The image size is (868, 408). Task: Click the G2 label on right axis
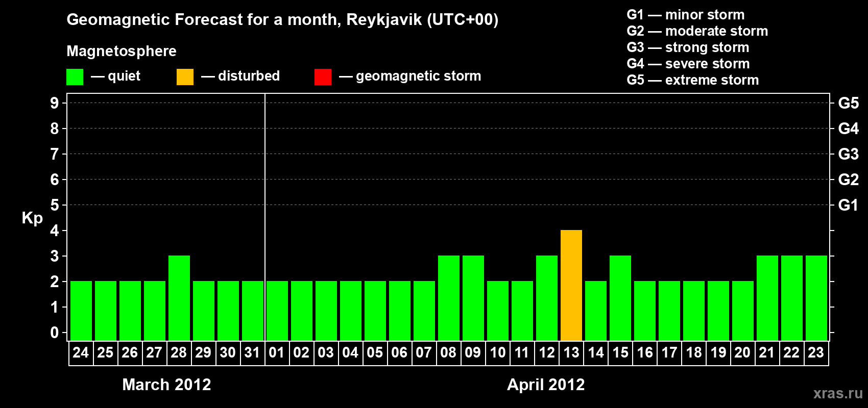pos(849,180)
